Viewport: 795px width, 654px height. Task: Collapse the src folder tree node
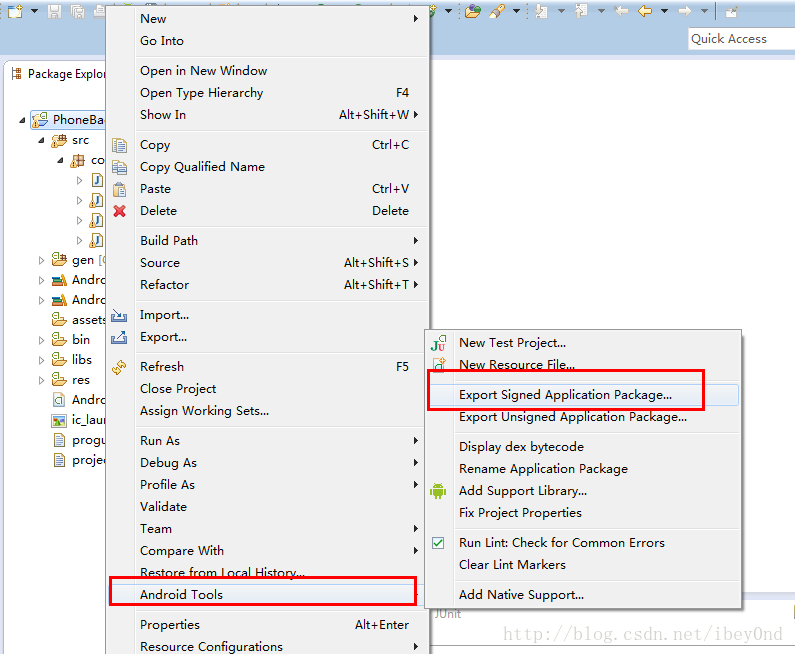[41, 141]
